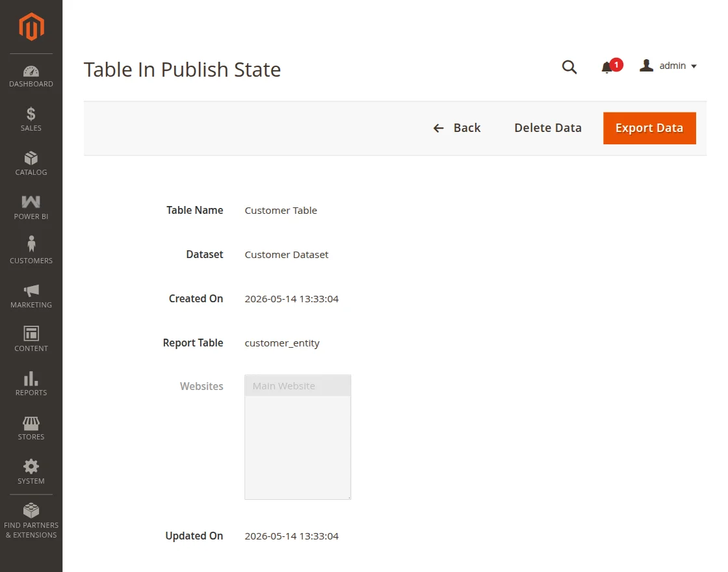Click the Customer Dataset value
The height and width of the screenshot is (572, 728).
point(287,254)
